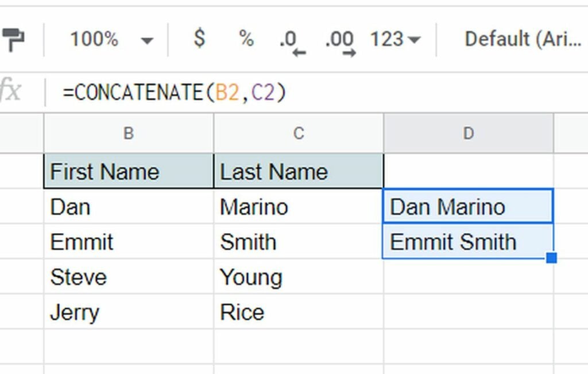Click the blue fill handle square
This screenshot has height=374, width=588.
click(x=552, y=258)
